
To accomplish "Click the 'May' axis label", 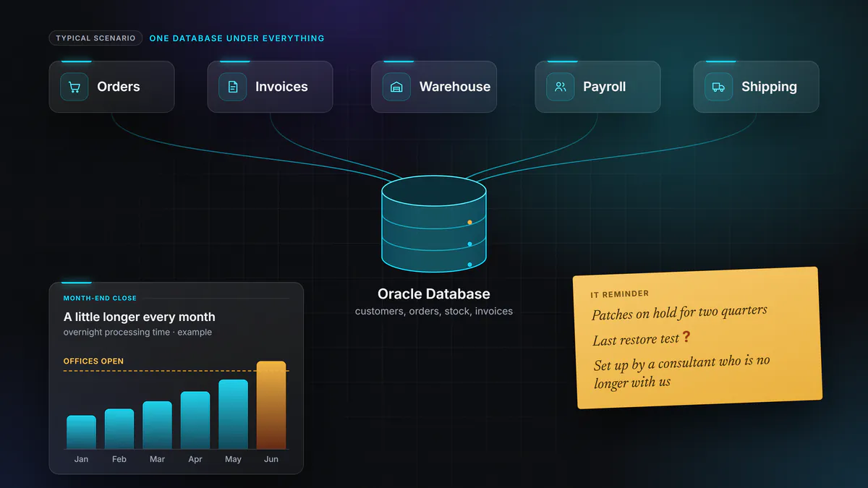I will coord(233,459).
